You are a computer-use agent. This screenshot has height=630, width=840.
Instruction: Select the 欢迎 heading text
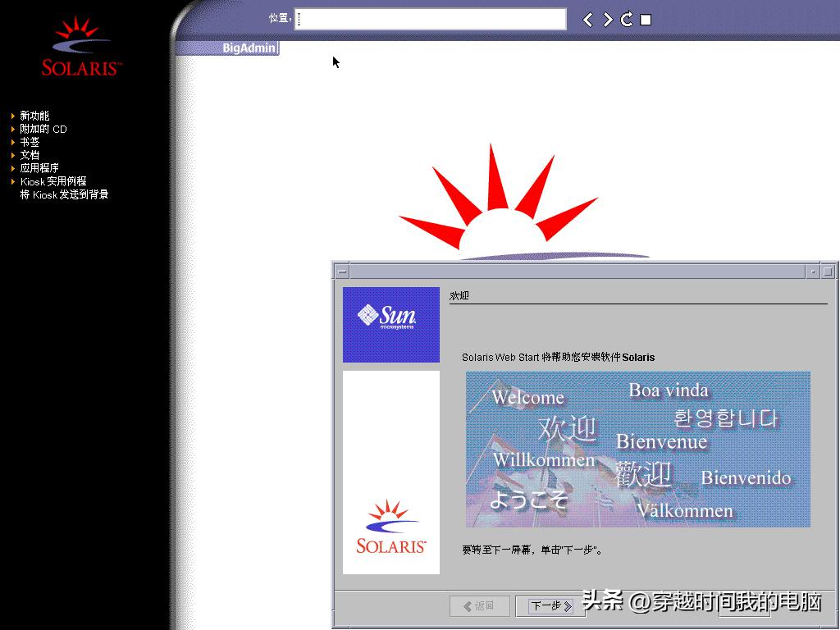coord(459,295)
